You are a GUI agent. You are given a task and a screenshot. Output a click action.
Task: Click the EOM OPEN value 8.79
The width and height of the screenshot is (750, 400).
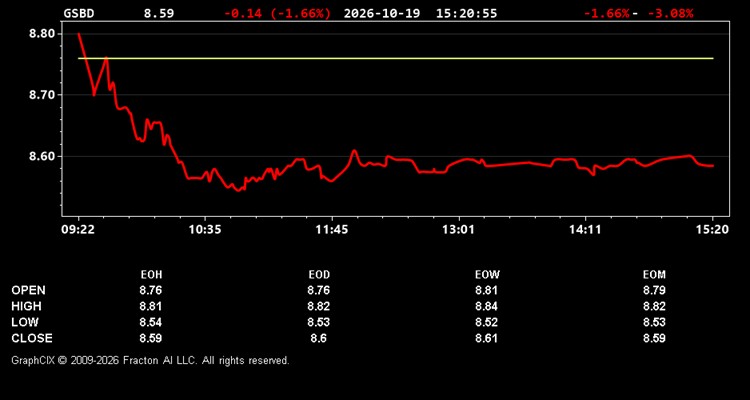(654, 290)
